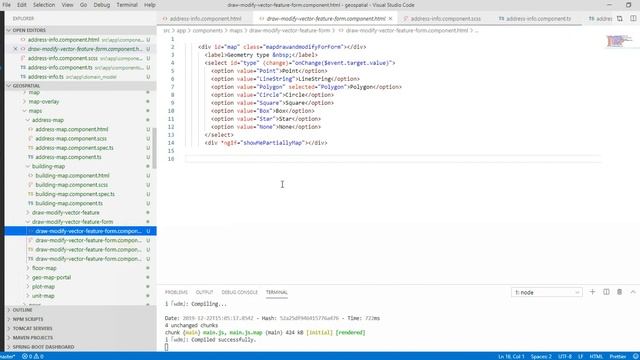Open building-map.component.ts file
The image size is (640, 360).
[69, 203]
